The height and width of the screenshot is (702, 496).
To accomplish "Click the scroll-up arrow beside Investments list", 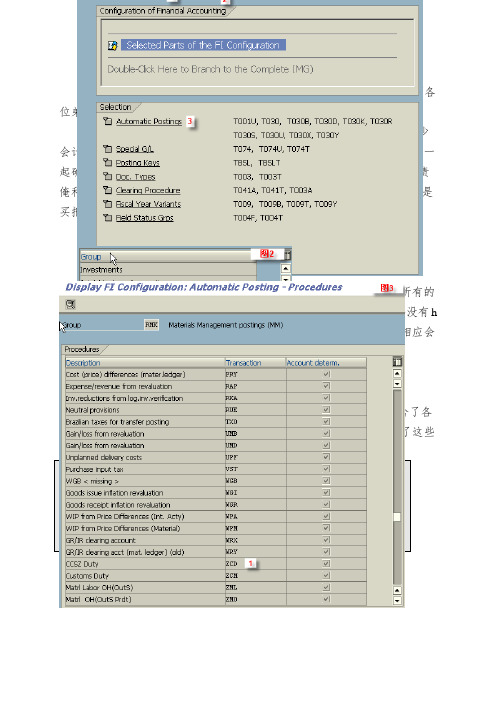I will [286, 268].
